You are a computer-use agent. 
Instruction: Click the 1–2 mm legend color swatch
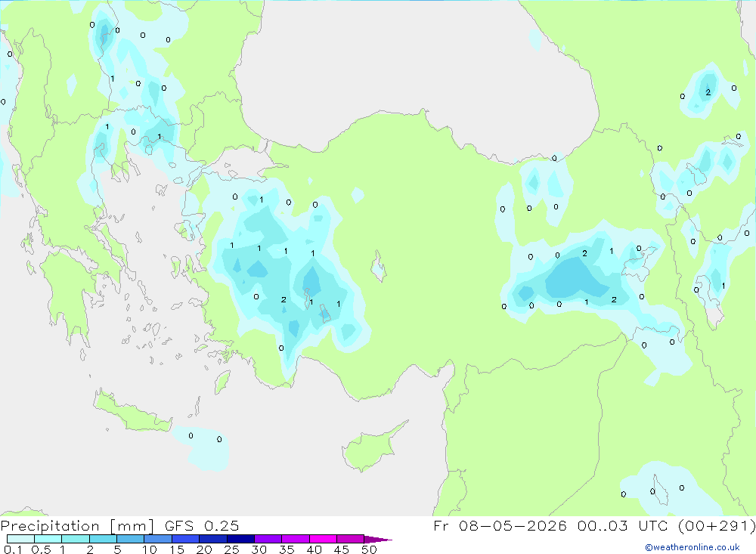pos(76,539)
